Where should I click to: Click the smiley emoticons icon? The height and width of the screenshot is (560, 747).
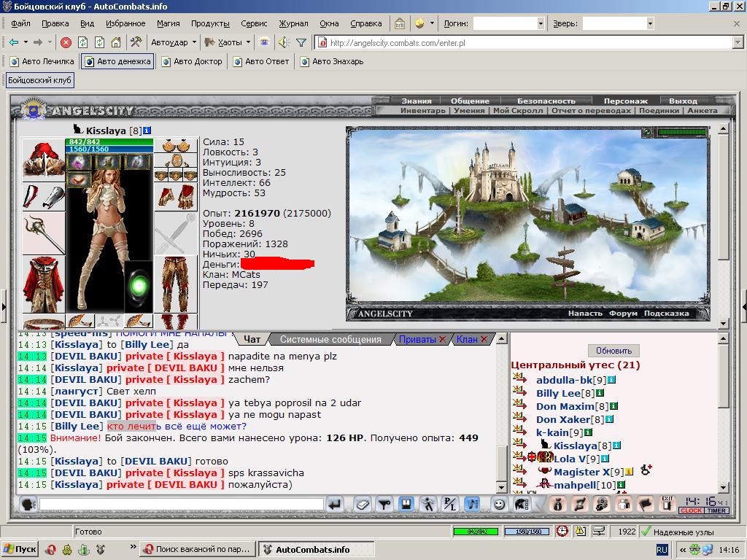(x=499, y=504)
